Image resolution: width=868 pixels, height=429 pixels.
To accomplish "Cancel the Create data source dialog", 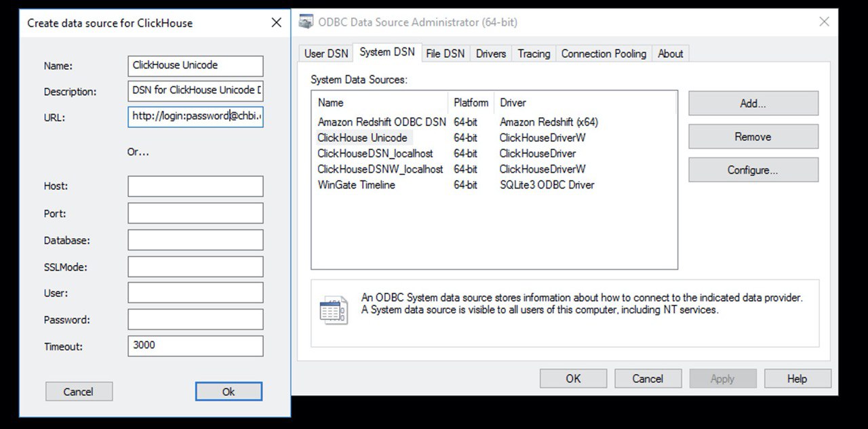I will [x=79, y=392].
